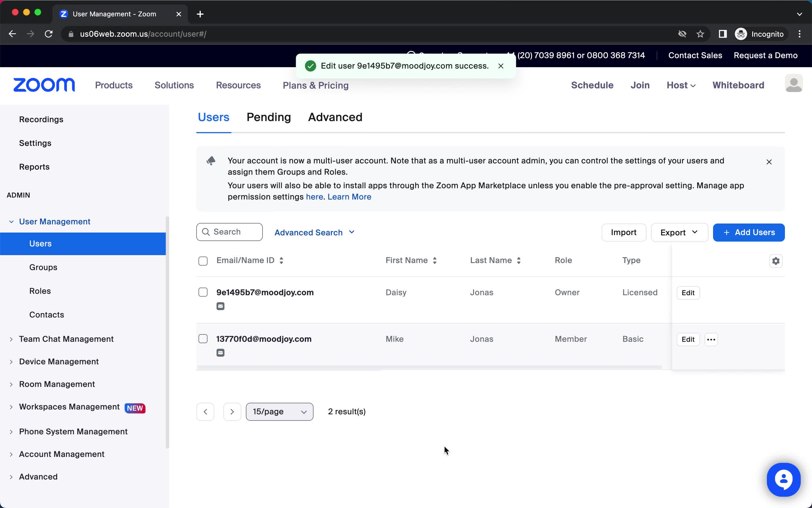Open Chrome three-dot menu

tap(800, 34)
